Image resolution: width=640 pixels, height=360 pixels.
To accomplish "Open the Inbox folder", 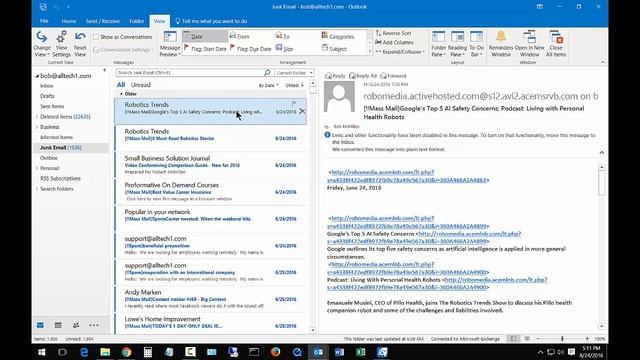I will pyautogui.click(x=47, y=86).
